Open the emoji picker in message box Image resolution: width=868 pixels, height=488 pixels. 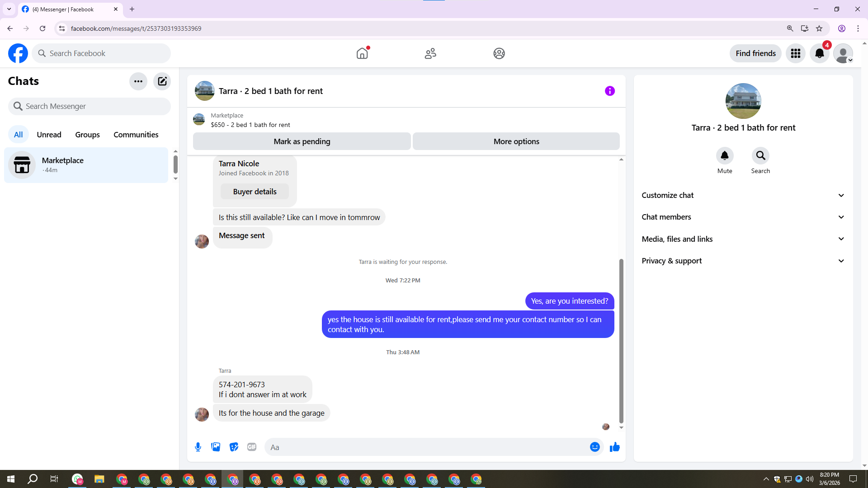(594, 447)
